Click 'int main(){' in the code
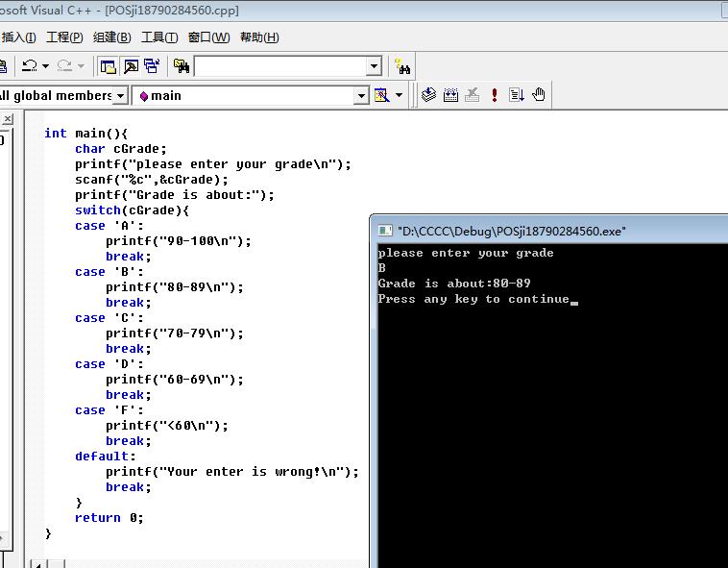The image size is (728, 568). pos(85,134)
